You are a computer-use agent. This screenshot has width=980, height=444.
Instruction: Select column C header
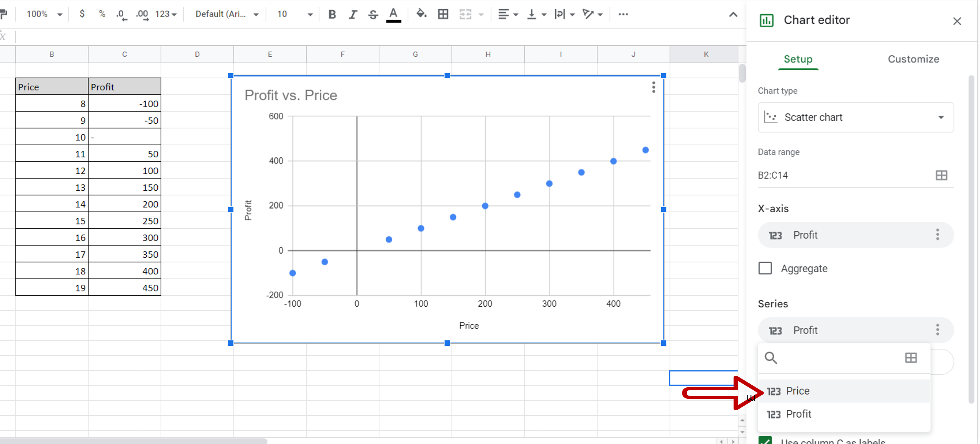tap(125, 54)
